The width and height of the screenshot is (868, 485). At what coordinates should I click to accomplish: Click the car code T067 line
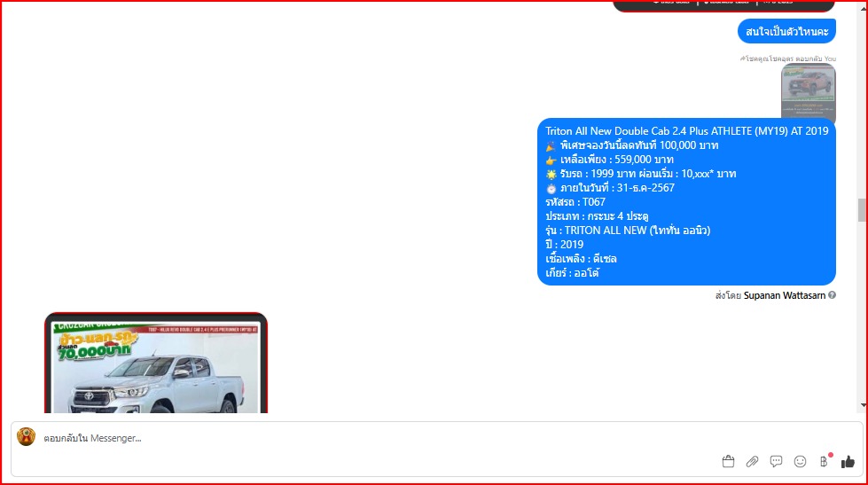point(575,202)
